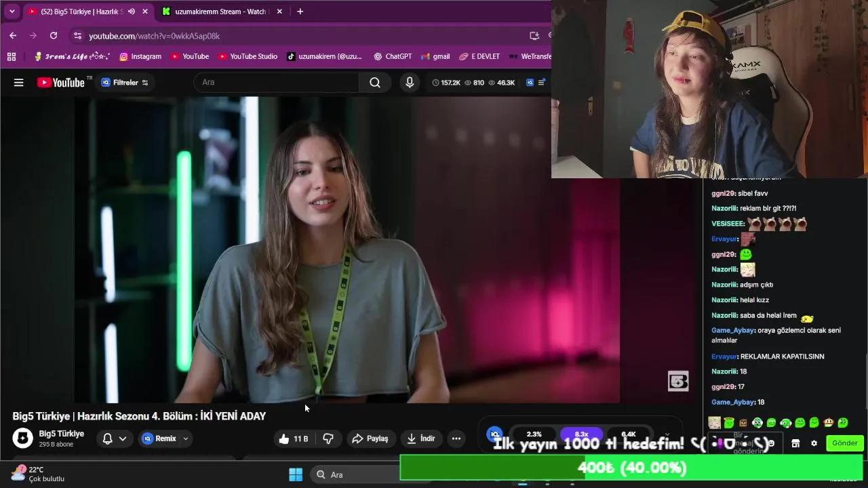
Task: Open the apps grid in bookmarks bar
Action: pyautogui.click(x=12, y=56)
